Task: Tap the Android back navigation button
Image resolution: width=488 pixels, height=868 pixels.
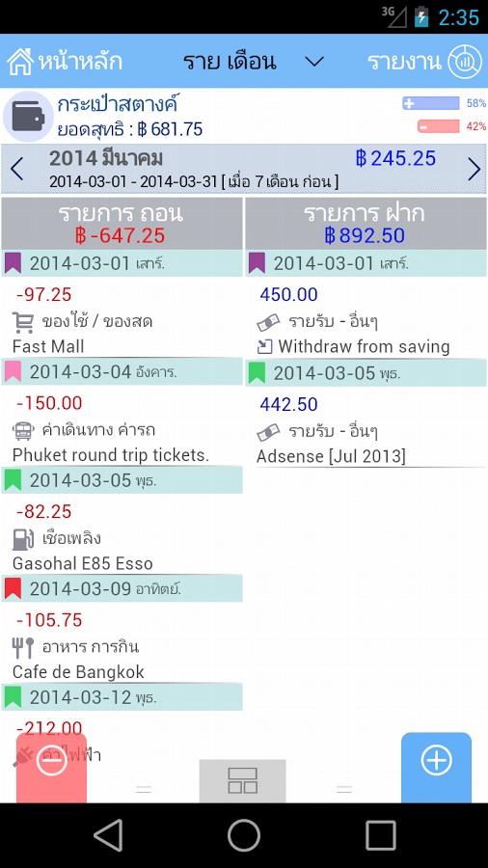Action: tap(107, 835)
